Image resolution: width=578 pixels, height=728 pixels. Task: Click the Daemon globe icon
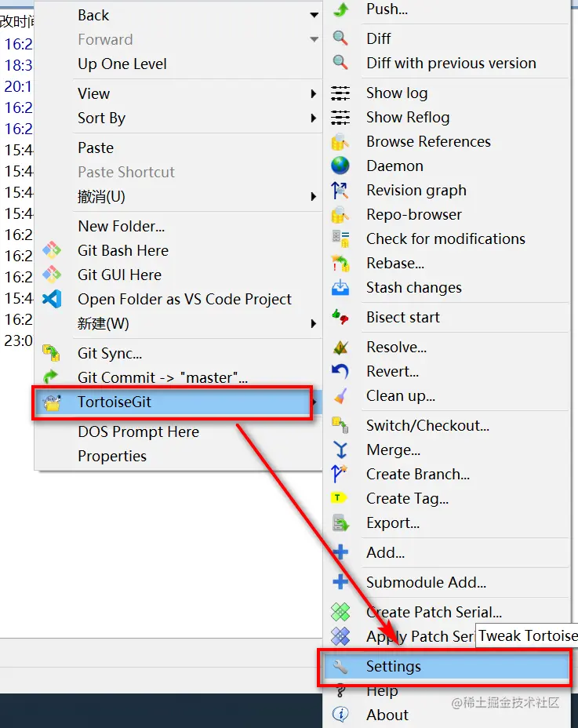[340, 166]
